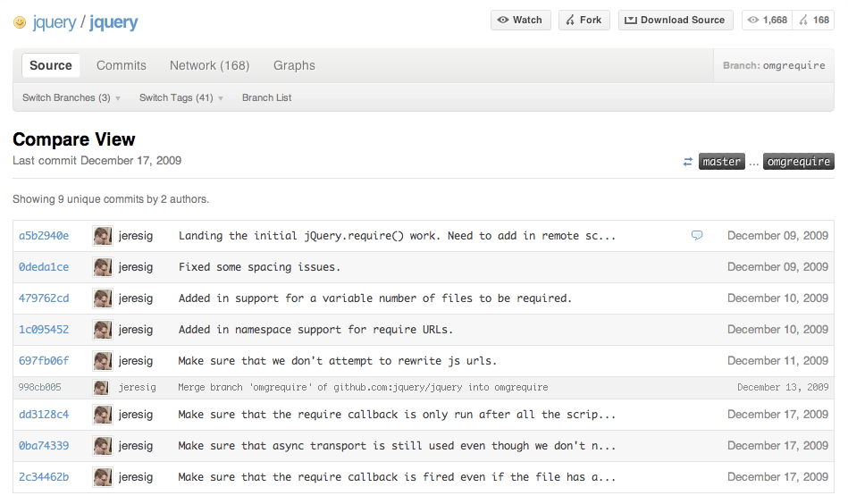This screenshot has height=504, width=848.
Task: Click the comment bubble icon on commit a5b2940e
Action: 697,236
